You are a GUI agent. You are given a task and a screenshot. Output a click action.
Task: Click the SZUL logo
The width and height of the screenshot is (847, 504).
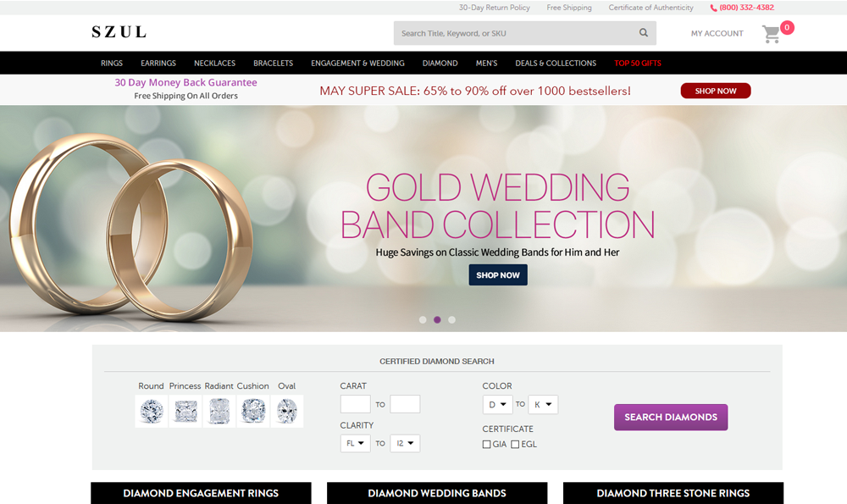pyautogui.click(x=119, y=32)
